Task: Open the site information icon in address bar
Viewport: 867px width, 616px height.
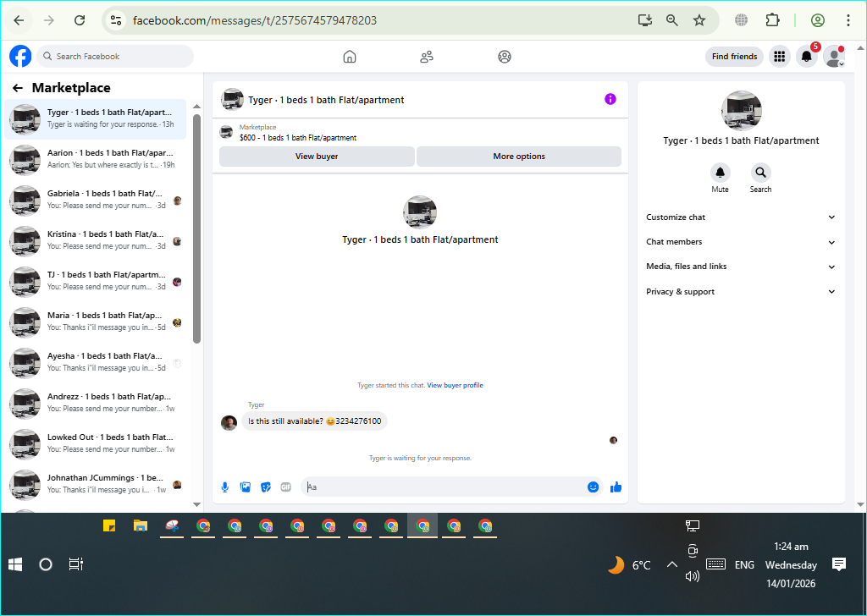Action: point(116,20)
